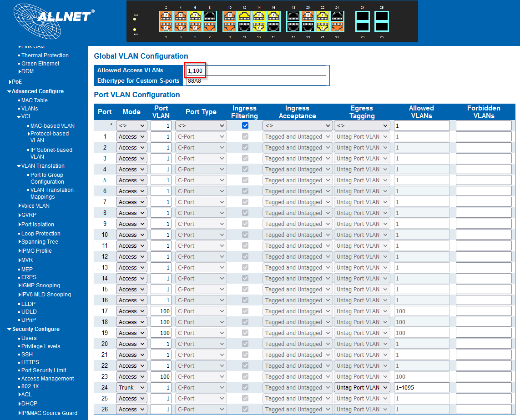The height and width of the screenshot is (420, 520).
Task: Open the SSH settings link
Action: [x=27, y=354]
